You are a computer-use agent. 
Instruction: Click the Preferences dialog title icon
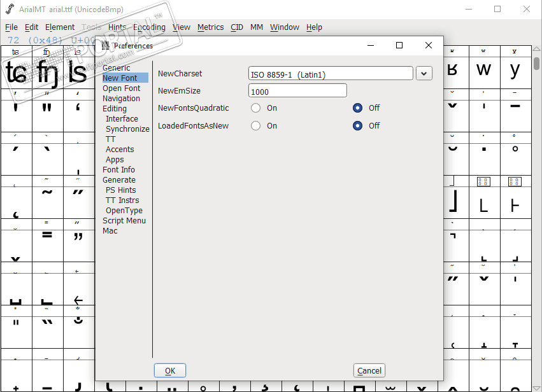(106, 46)
